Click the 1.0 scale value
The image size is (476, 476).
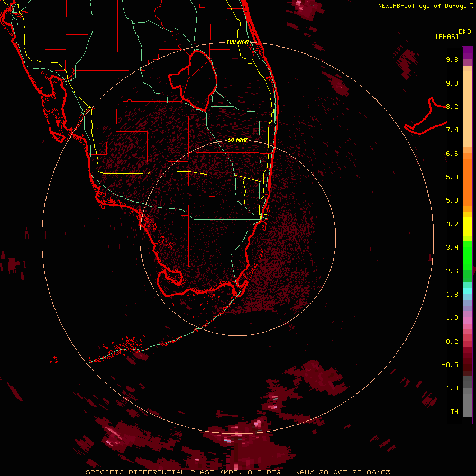point(452,318)
